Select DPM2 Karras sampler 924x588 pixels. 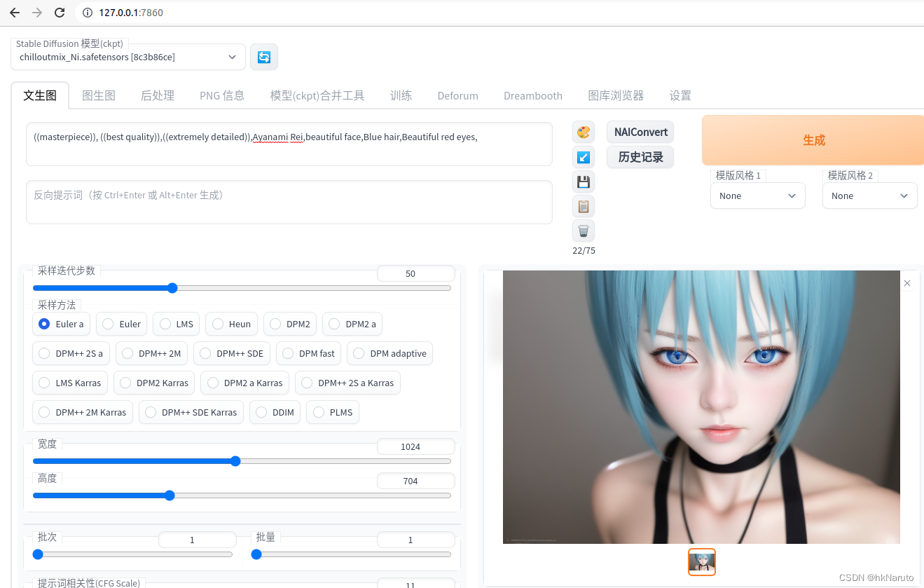pyautogui.click(x=154, y=383)
